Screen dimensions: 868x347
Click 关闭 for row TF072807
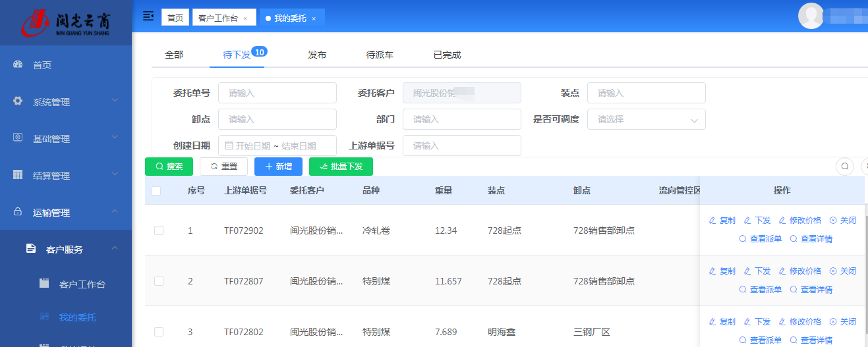(842, 271)
